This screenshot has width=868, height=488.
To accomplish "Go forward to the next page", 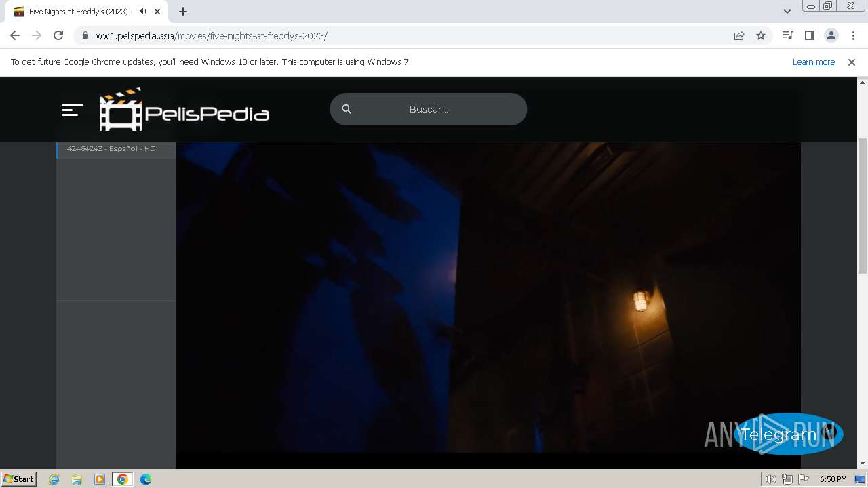I will pos(37,35).
